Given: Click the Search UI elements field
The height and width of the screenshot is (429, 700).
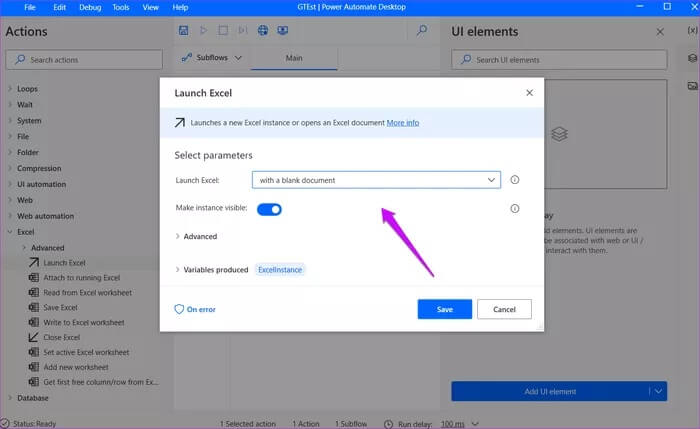Looking at the screenshot, I should (x=559, y=59).
